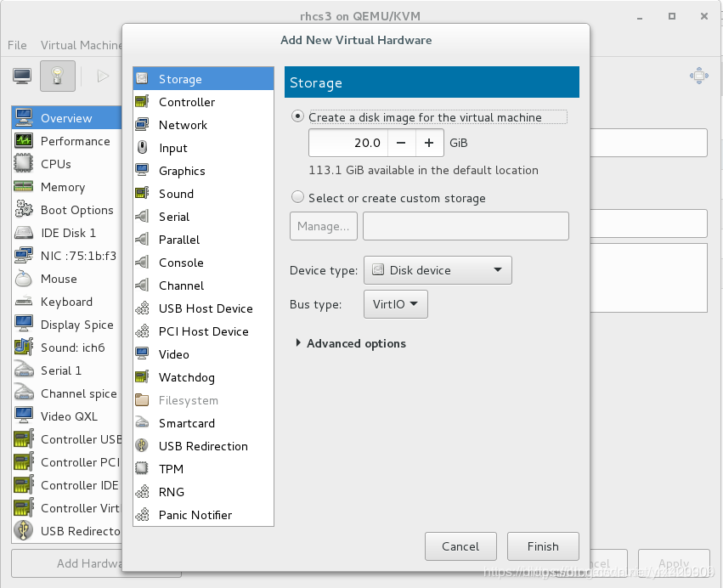Choose Parallel port icon
Screen dimensions: 723x588
coord(142,240)
